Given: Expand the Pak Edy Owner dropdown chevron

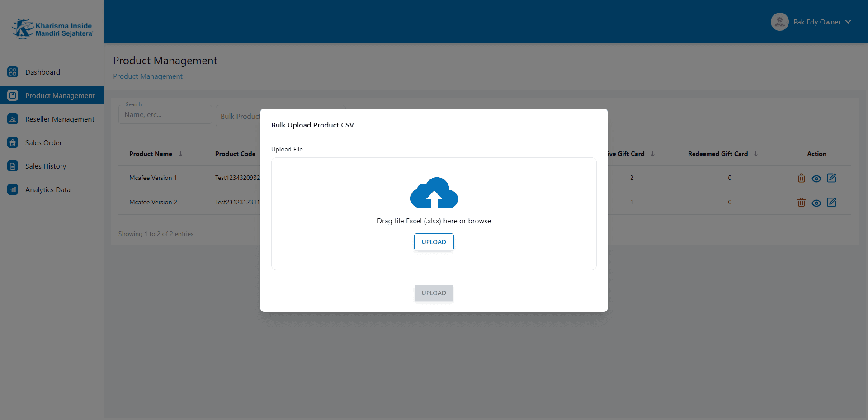Looking at the screenshot, I should pos(848,22).
